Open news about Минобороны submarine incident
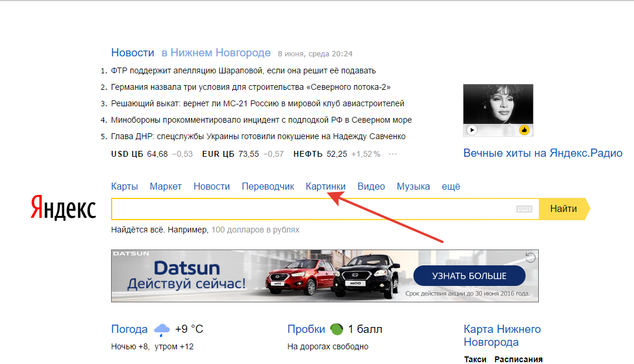Screen dimensions: 634x364 click(261, 120)
